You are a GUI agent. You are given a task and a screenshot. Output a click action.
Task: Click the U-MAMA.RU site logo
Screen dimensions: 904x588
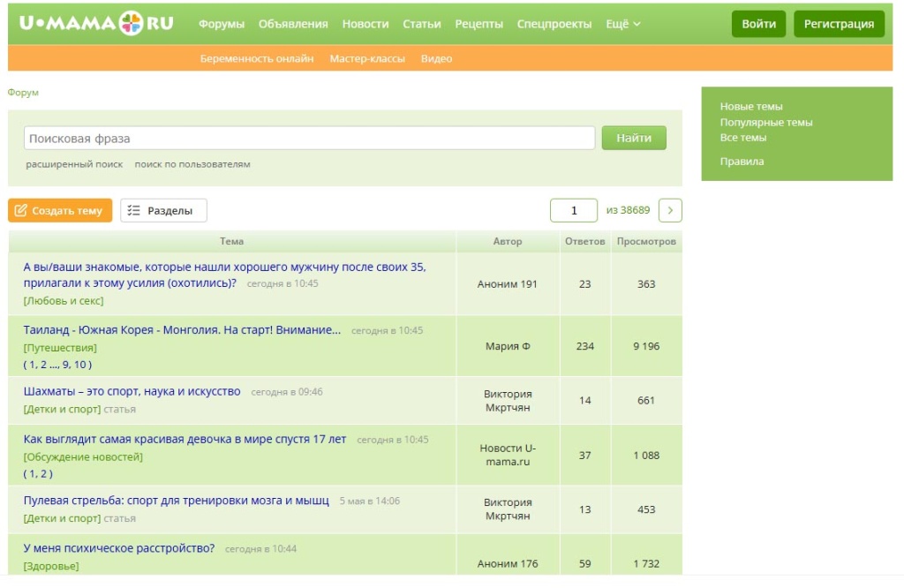click(96, 23)
